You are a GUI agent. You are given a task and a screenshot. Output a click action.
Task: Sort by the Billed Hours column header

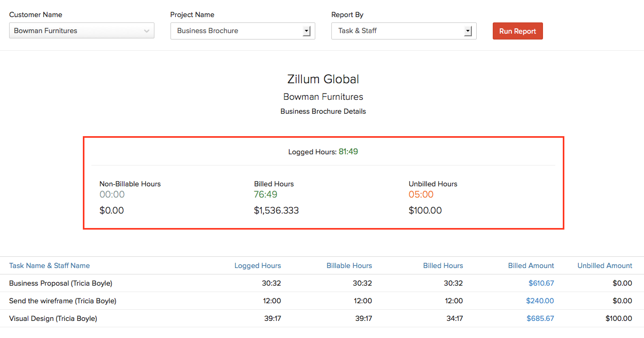443,265
